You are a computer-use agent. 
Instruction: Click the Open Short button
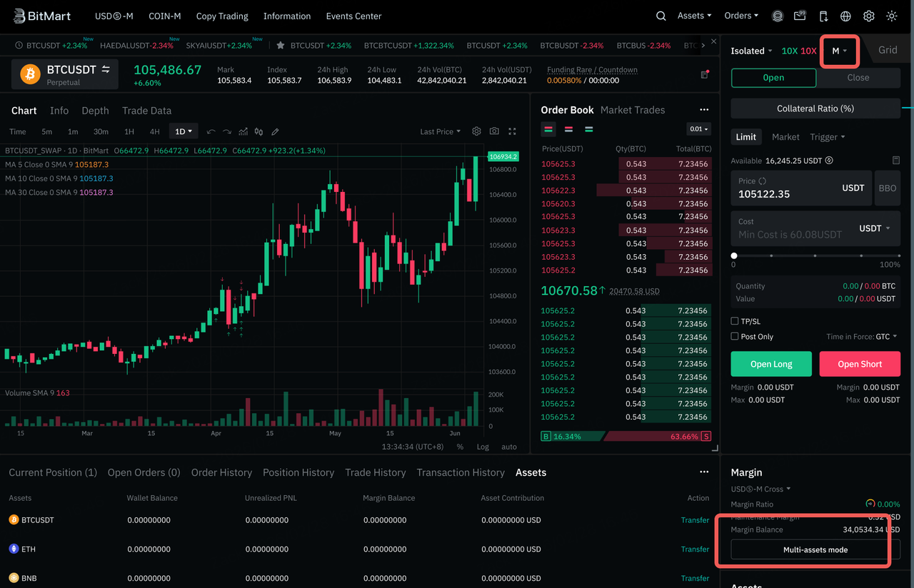click(x=859, y=364)
